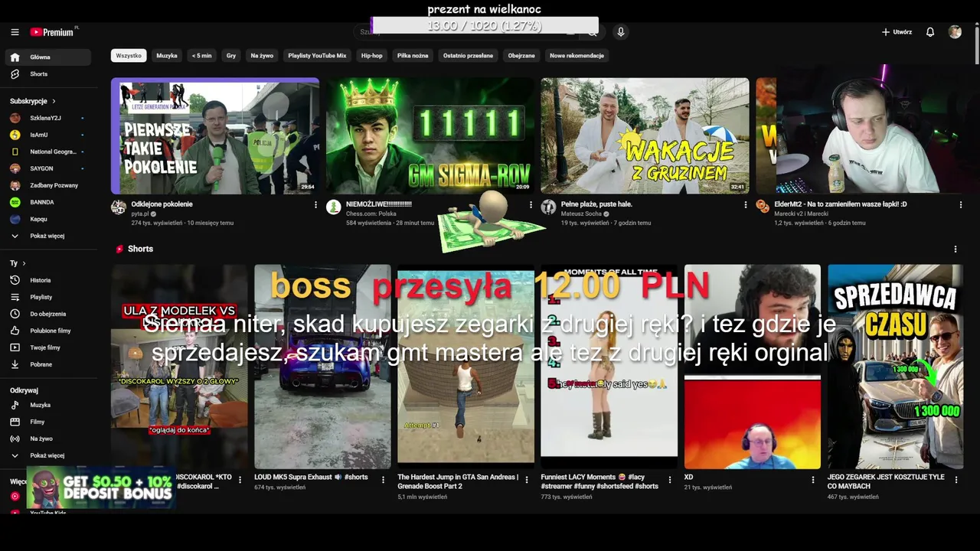
Task: Open Polubione filmy liked videos
Action: pyautogui.click(x=48, y=331)
